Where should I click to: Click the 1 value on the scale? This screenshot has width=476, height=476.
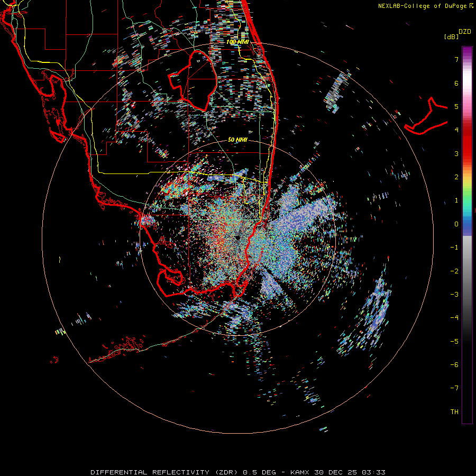tap(456, 200)
